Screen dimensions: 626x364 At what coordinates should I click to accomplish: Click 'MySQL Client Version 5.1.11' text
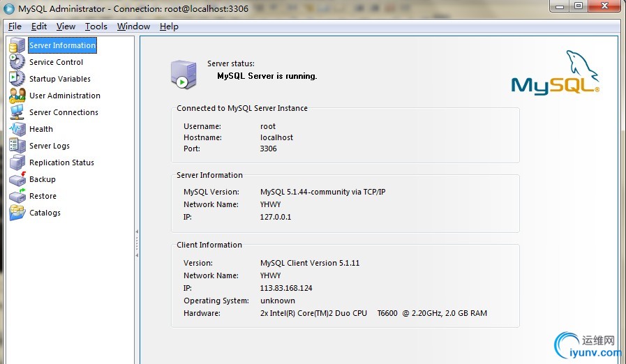click(x=310, y=263)
